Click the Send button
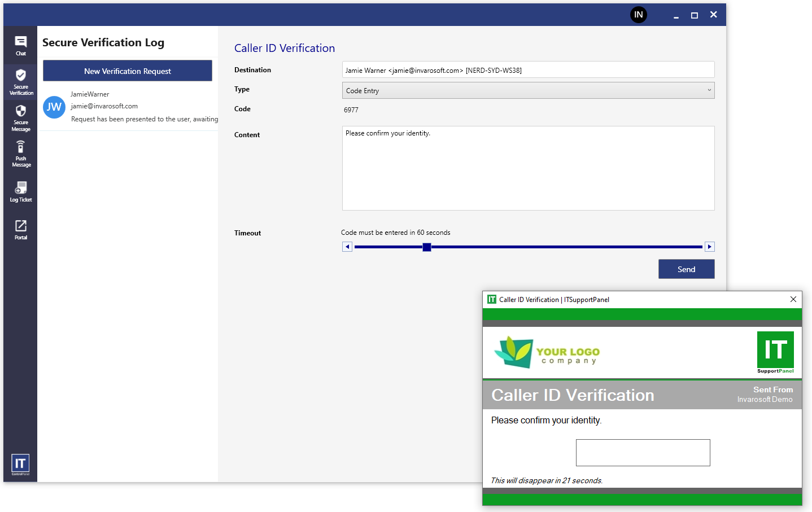Screen dimensions: 812x512 [x=686, y=269]
